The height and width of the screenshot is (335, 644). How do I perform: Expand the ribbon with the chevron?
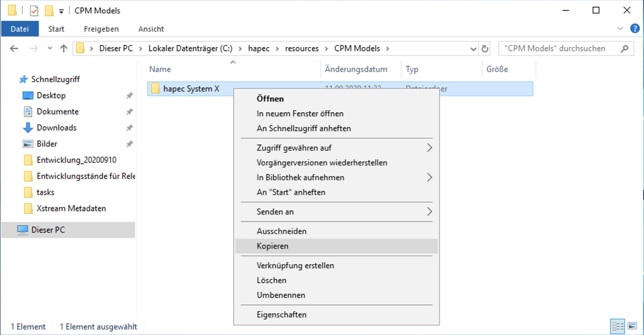coord(620,29)
